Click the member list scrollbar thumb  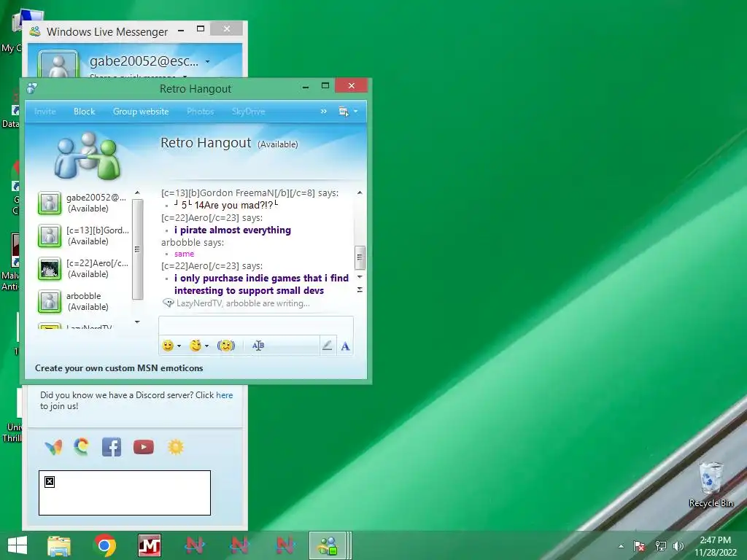tap(137, 249)
